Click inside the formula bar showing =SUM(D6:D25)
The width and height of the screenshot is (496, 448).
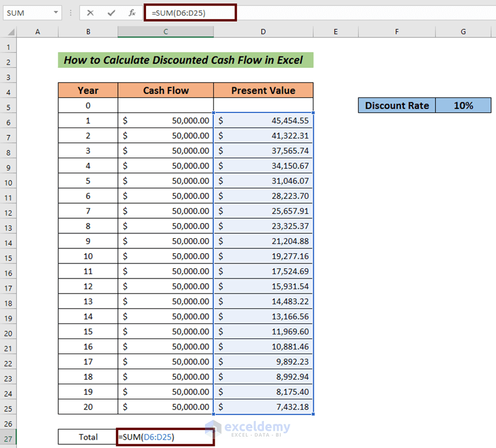pos(189,12)
